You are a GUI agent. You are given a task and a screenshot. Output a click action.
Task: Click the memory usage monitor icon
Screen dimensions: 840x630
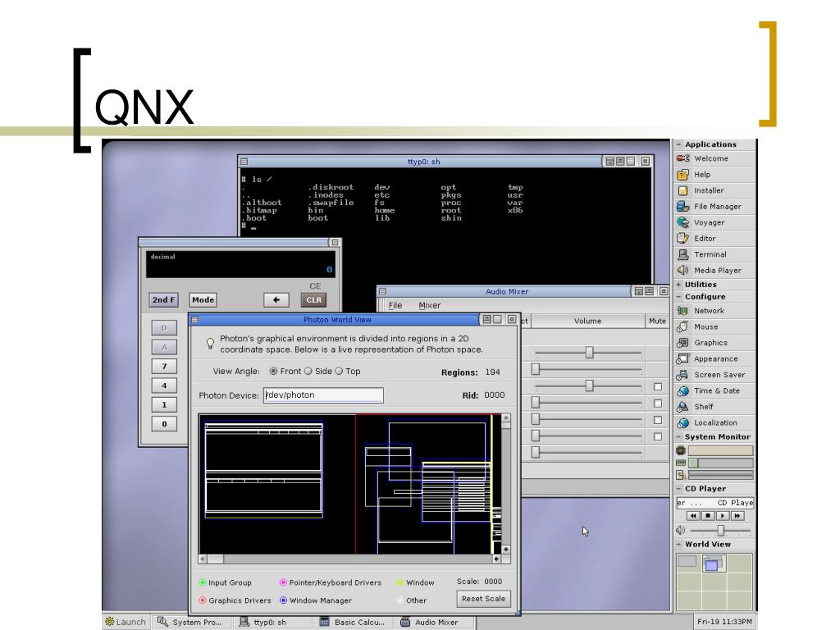pos(681,463)
